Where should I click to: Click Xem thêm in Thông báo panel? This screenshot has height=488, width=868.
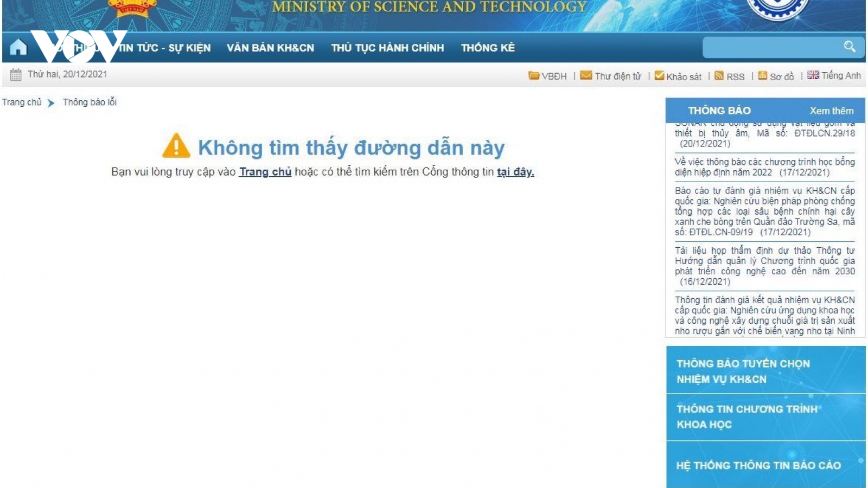point(832,111)
